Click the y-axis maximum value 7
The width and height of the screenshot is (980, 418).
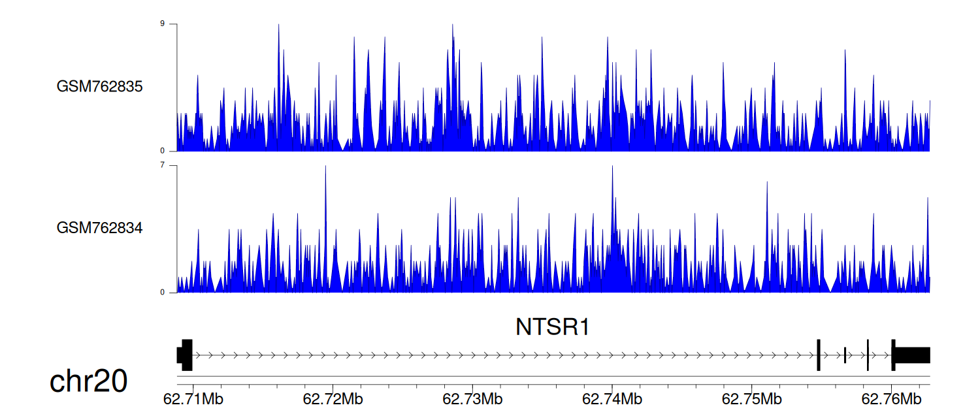[172, 166]
